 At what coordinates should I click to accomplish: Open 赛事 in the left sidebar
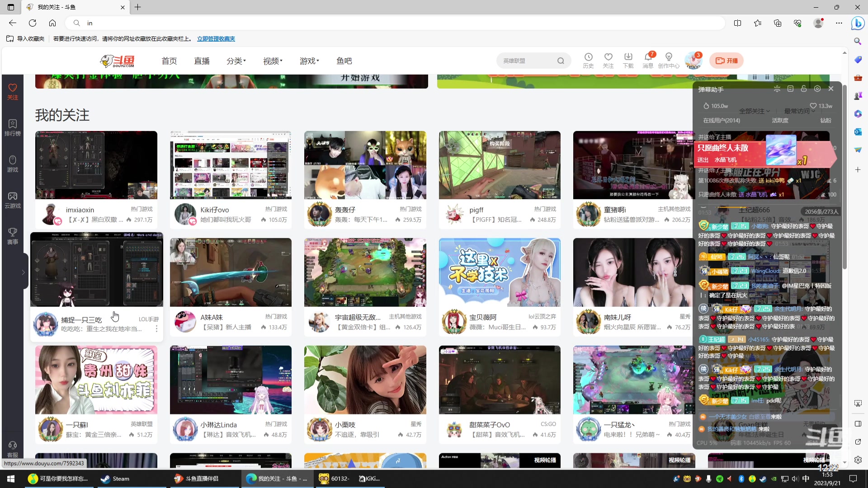[13, 236]
